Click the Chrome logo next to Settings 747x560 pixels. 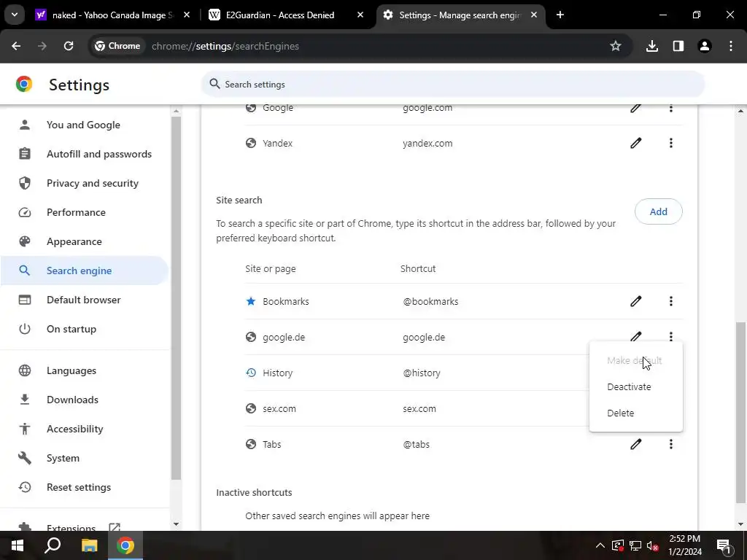tap(24, 85)
